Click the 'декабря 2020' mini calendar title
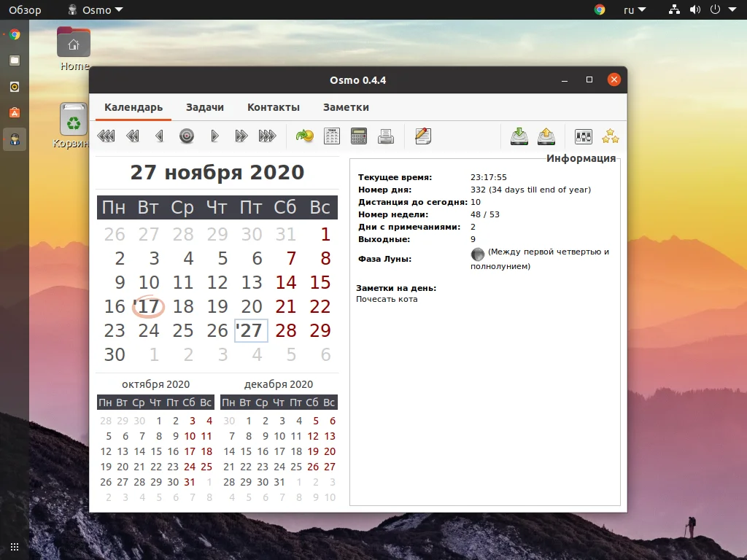Screen dimensions: 747x560 click(x=279, y=384)
